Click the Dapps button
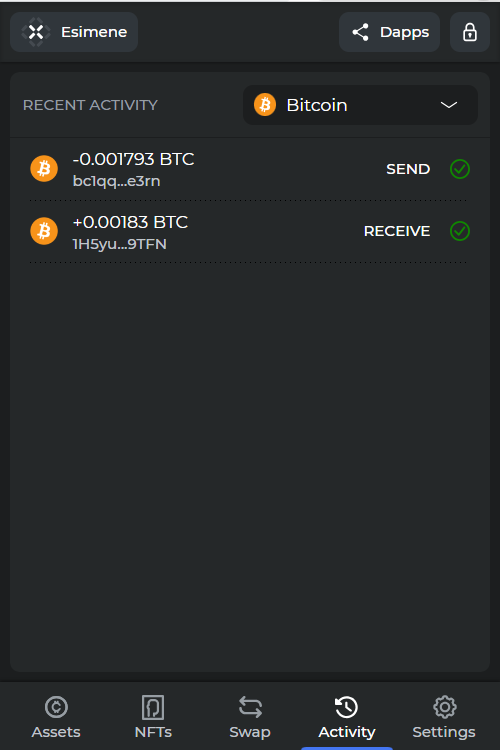 pyautogui.click(x=389, y=32)
